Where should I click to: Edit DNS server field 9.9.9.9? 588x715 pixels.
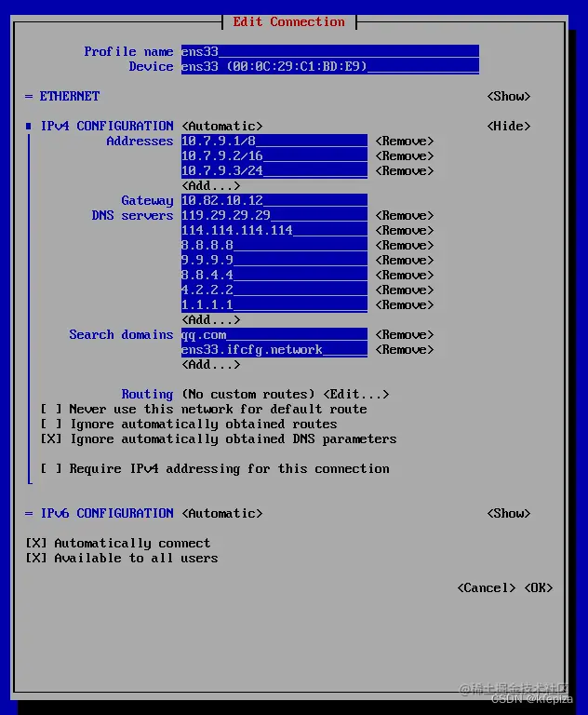point(274,261)
